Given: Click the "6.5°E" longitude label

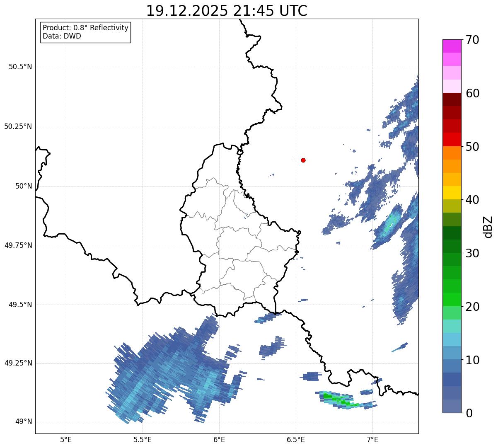Looking at the screenshot, I should click(296, 439).
